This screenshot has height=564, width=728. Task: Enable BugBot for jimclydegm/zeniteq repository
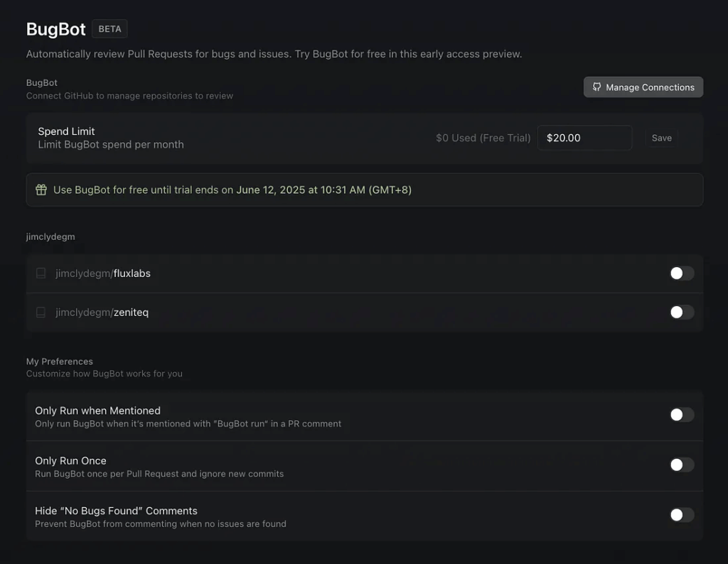pyautogui.click(x=682, y=312)
